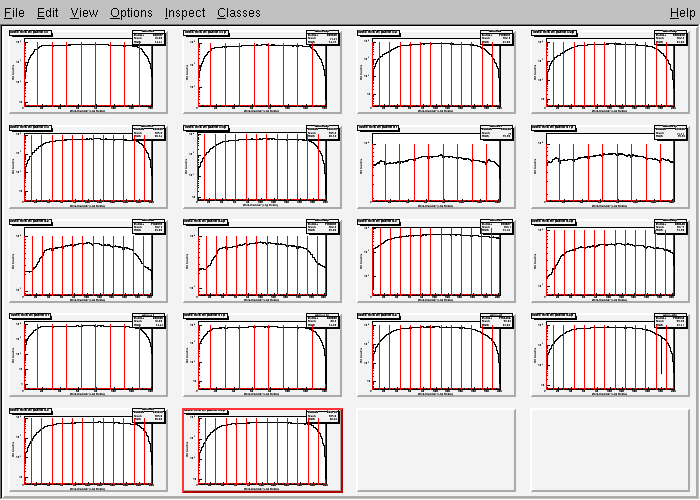Select the histogram pad in third row, first column
This screenshot has width=700, height=500.
click(x=88, y=261)
